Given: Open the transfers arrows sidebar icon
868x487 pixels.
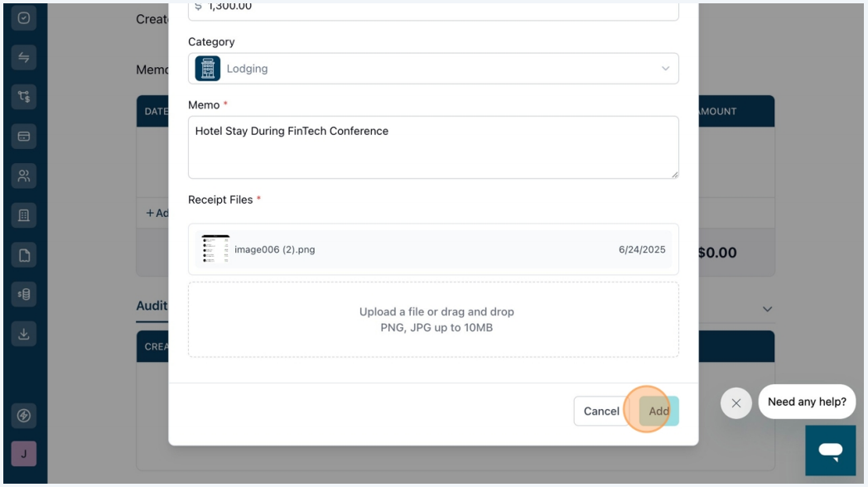Looking at the screenshot, I should tap(24, 57).
